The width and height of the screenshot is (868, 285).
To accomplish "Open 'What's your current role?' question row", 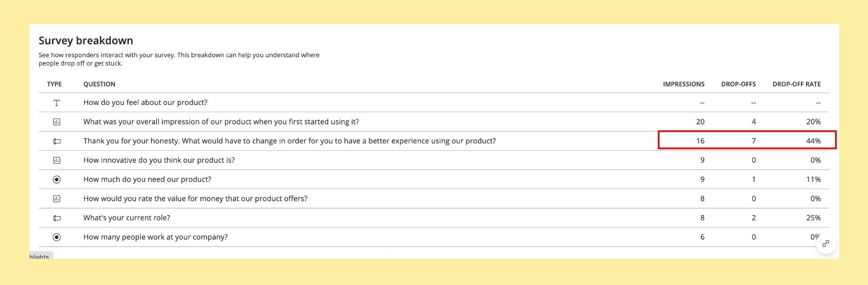I will (434, 218).
